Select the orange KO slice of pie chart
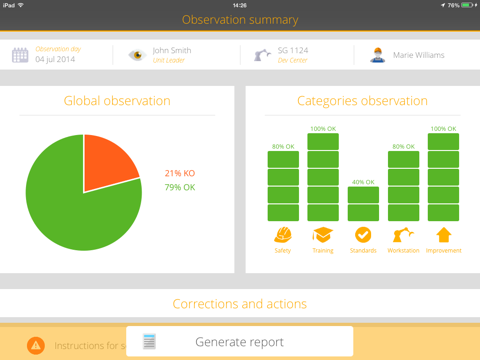Image resolution: width=480 pixels, height=360 pixels. click(x=107, y=160)
